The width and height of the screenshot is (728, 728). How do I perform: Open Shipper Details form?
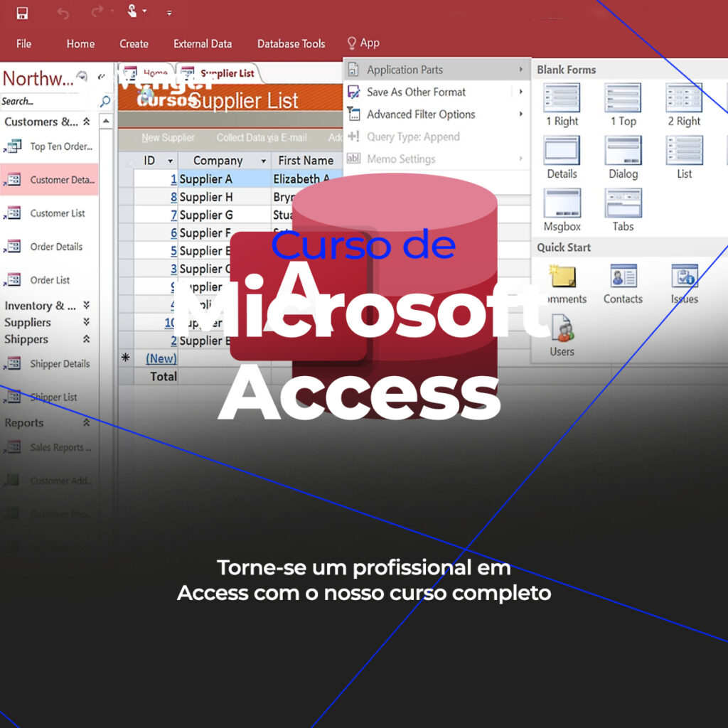(x=48, y=363)
